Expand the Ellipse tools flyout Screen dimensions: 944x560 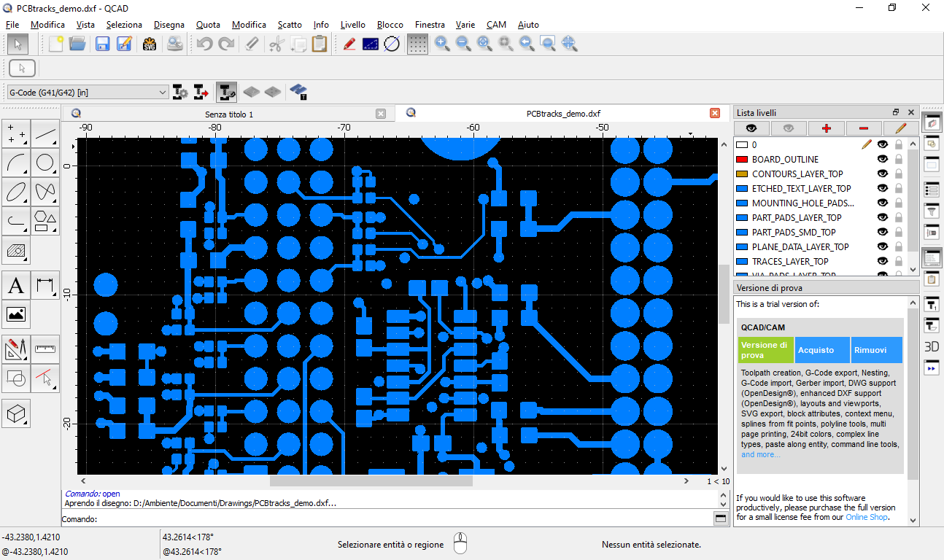coord(16,192)
